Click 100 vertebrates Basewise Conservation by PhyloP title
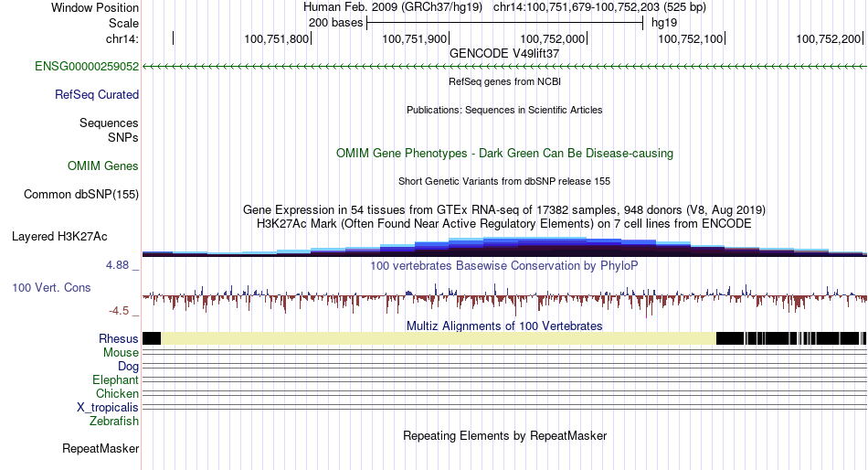Viewport: 868px width, 470px height. [504, 266]
